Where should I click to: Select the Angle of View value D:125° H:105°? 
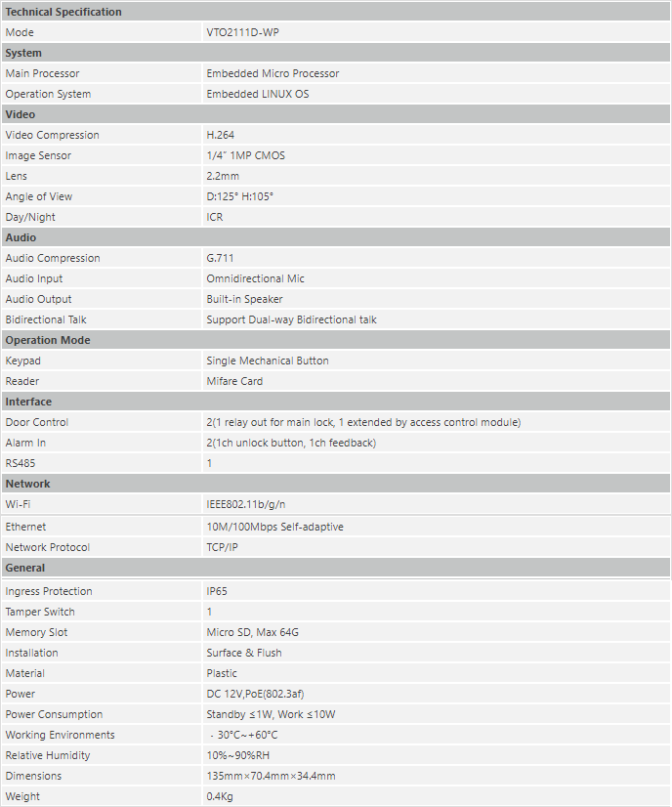(x=239, y=196)
